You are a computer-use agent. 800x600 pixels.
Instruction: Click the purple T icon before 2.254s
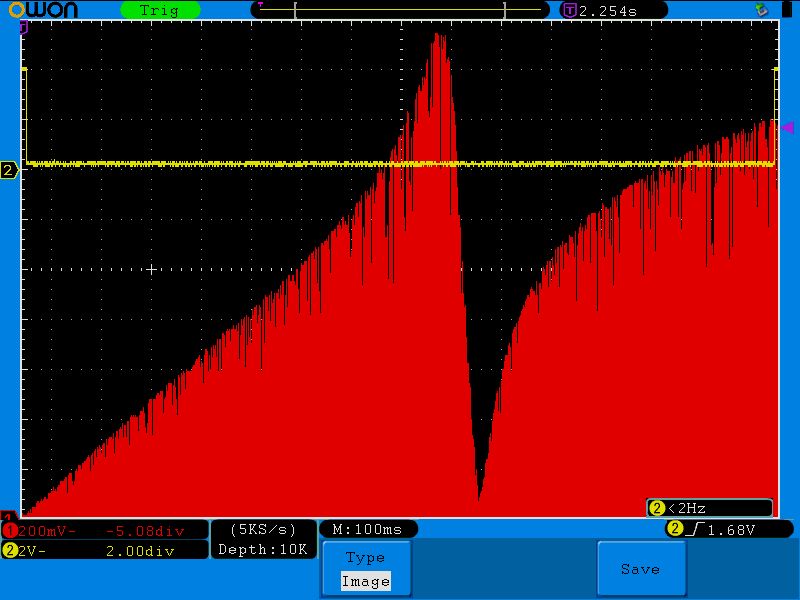coord(569,10)
